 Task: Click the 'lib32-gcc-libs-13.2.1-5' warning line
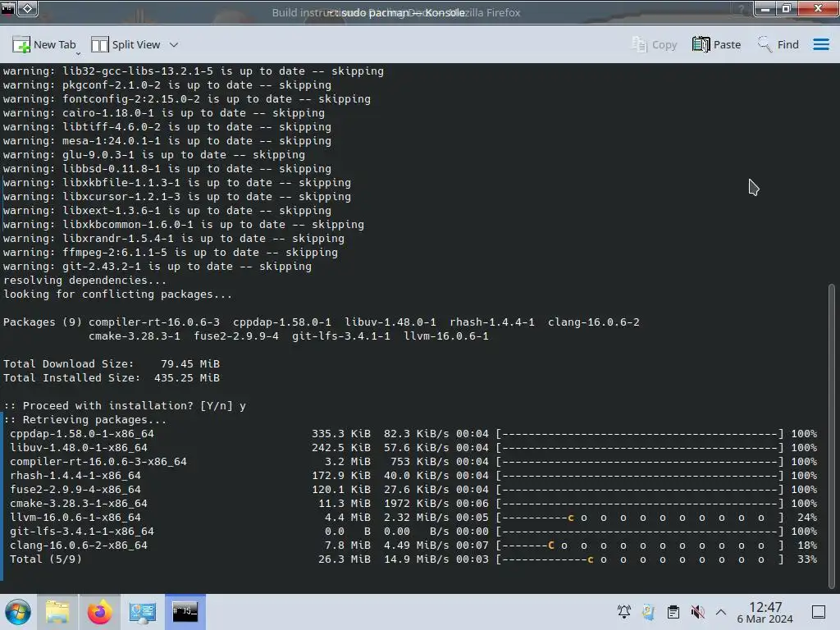(194, 71)
